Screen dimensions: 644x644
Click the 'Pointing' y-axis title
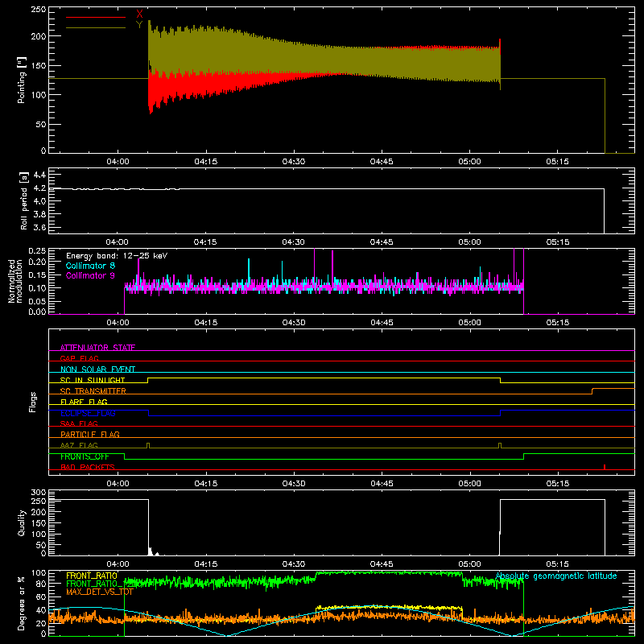coord(22,80)
